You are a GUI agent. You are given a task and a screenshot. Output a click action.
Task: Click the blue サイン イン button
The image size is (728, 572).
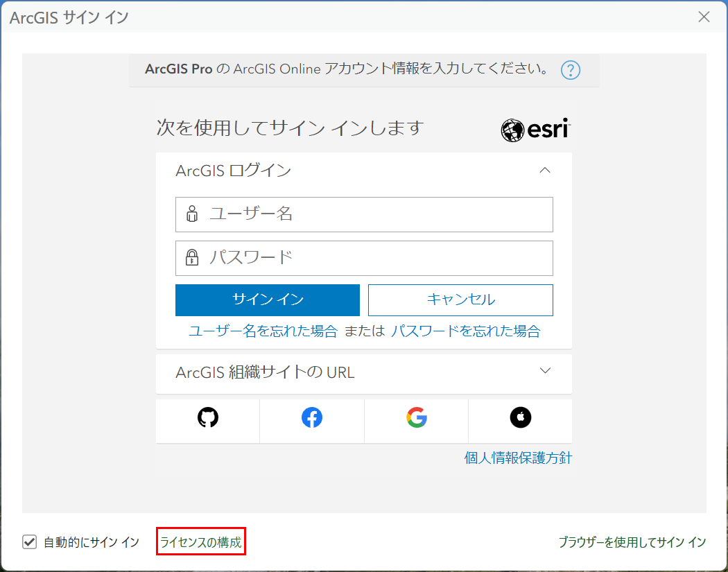coord(268,300)
